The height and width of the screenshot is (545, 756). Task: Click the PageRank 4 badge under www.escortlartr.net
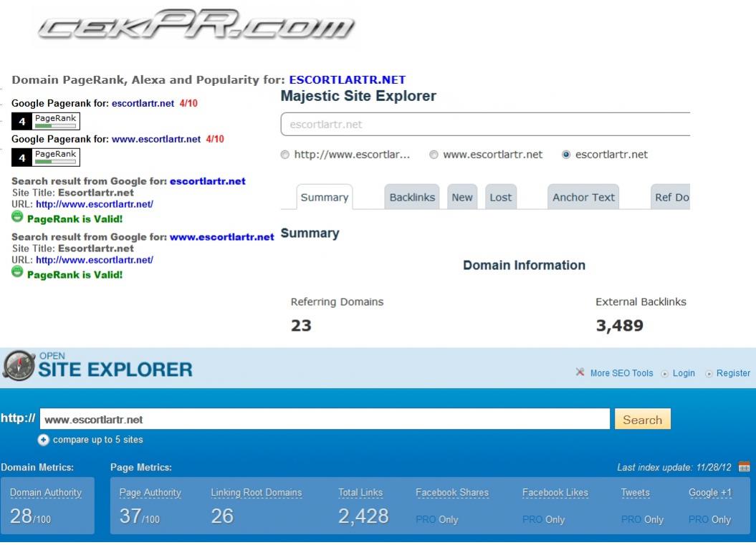pyautogui.click(x=46, y=157)
